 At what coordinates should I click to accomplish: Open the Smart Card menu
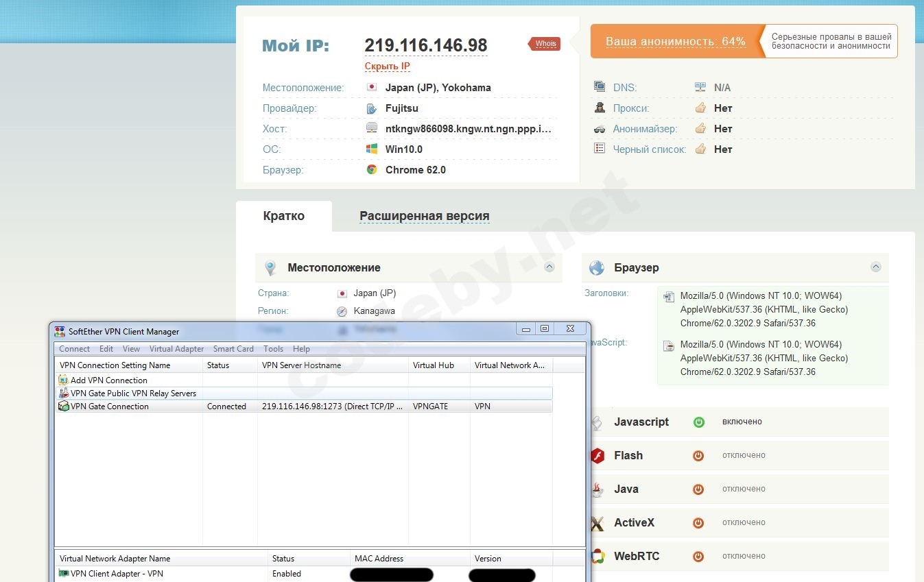pyautogui.click(x=233, y=349)
